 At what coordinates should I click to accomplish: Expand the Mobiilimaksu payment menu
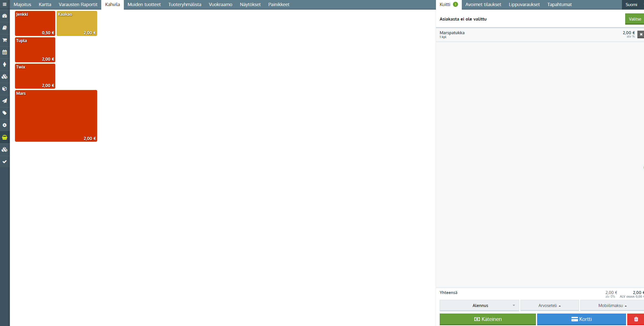(x=612, y=305)
